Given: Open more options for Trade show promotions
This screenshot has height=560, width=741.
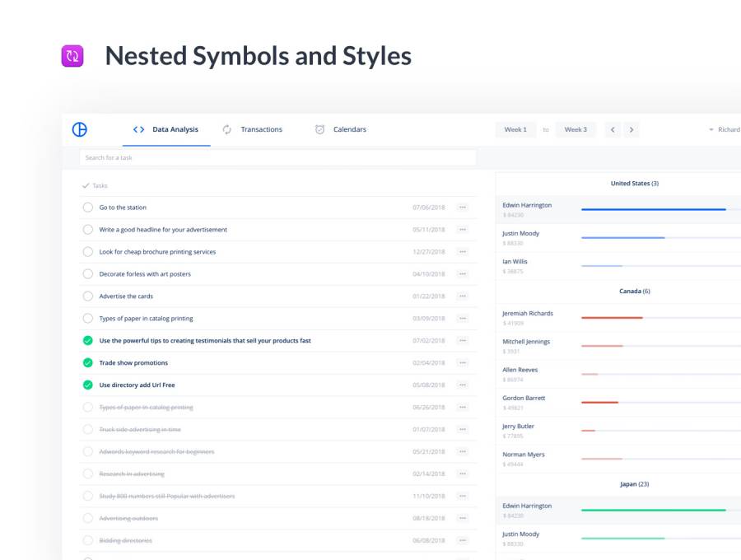Looking at the screenshot, I should pyautogui.click(x=463, y=363).
